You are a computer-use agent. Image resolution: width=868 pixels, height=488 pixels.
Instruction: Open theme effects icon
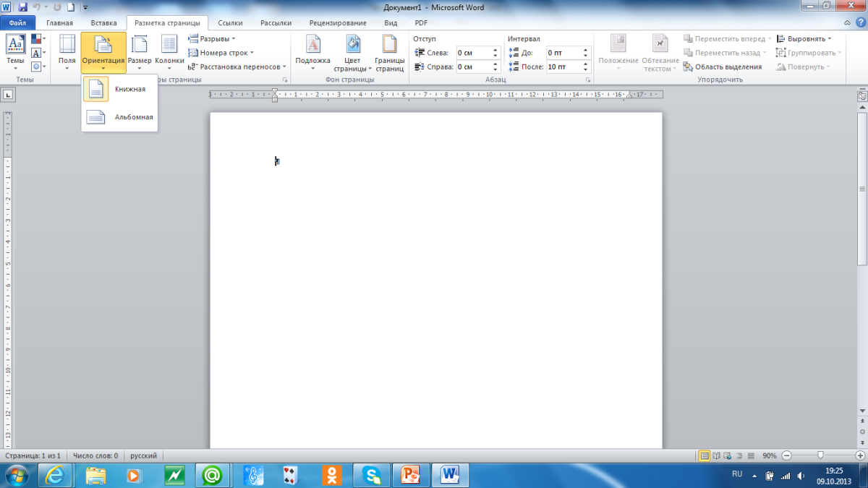(38, 67)
